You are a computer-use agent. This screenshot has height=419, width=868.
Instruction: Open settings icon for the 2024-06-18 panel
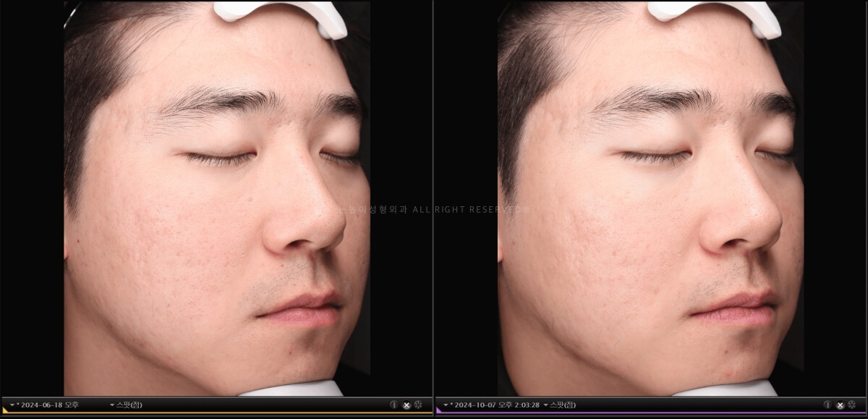pyautogui.click(x=418, y=405)
